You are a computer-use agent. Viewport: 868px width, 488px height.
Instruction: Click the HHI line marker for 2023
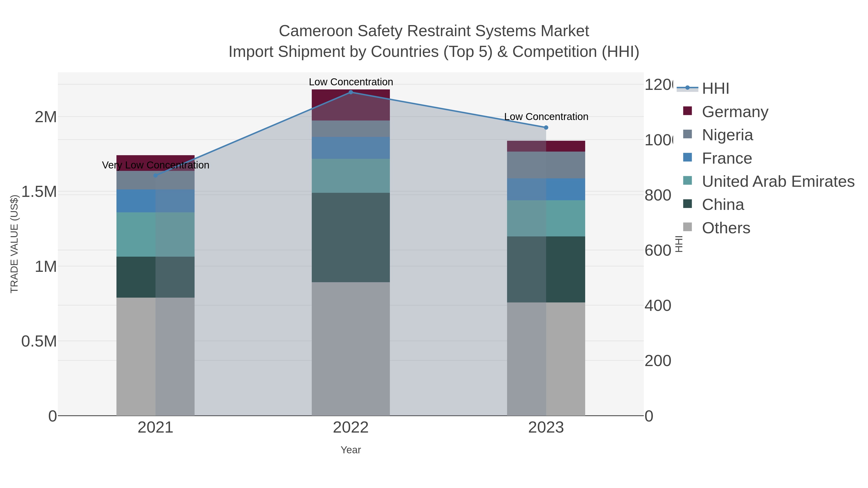point(546,127)
